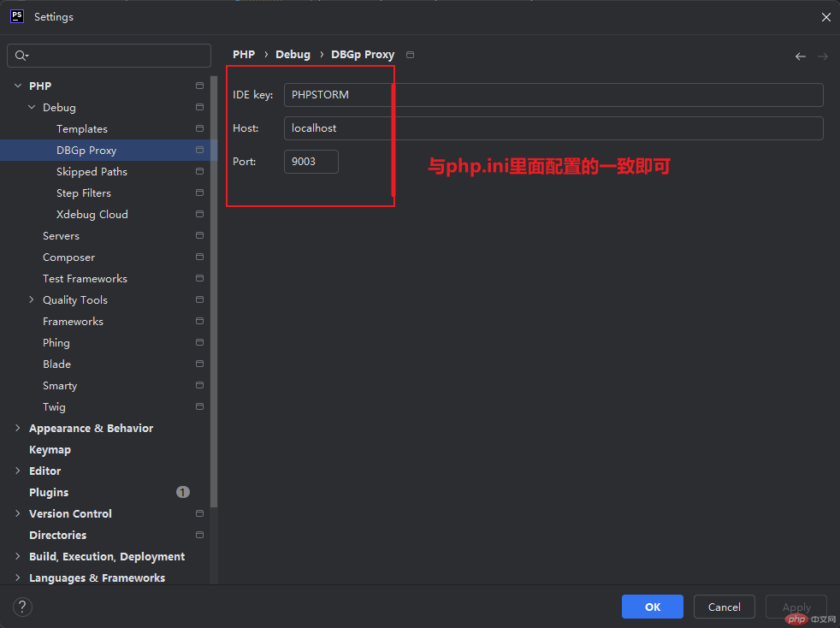This screenshot has width=840, height=628.
Task: Click the IDE key field with PHPSTORM
Action: tap(553, 95)
